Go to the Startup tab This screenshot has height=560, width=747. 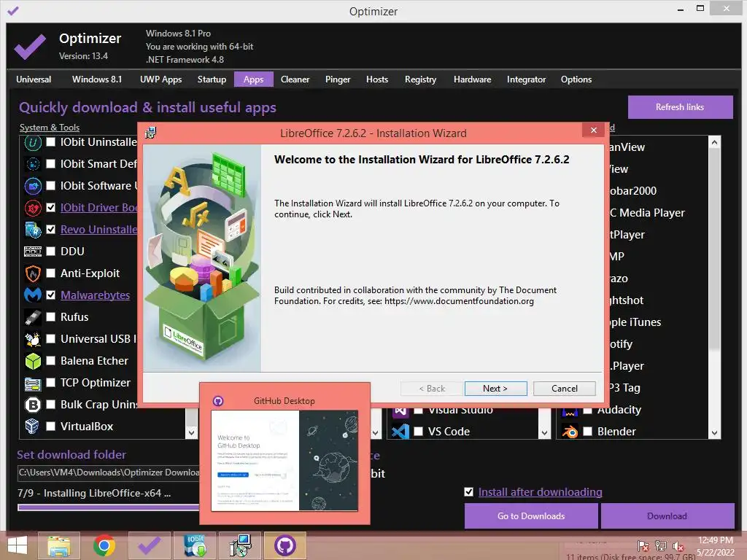tap(212, 79)
